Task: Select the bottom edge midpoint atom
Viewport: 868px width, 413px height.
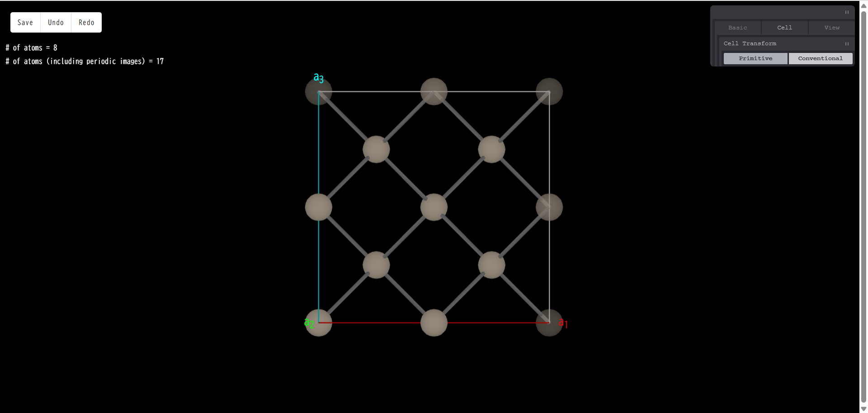Action: [x=434, y=323]
